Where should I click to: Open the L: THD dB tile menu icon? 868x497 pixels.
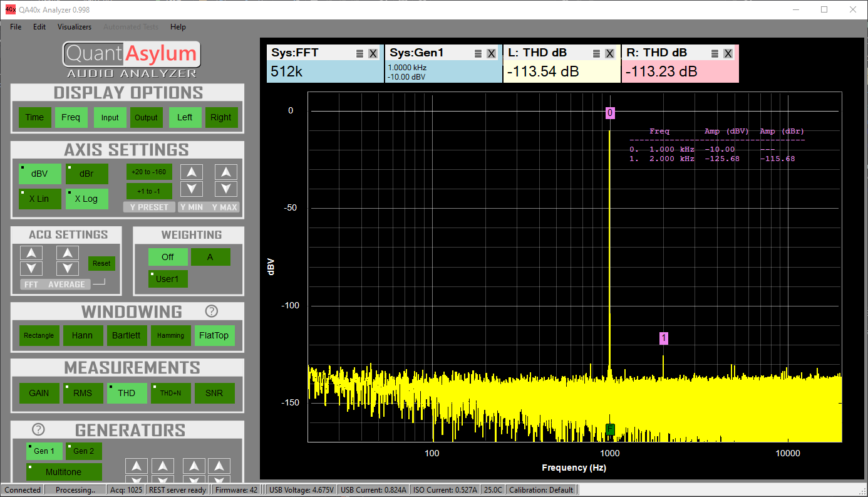[596, 53]
